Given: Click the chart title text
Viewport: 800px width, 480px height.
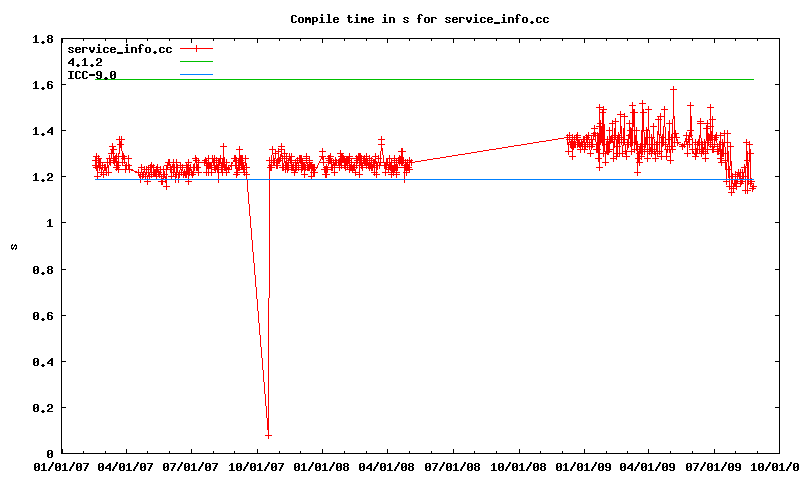Looking at the screenshot, I should tap(419, 19).
